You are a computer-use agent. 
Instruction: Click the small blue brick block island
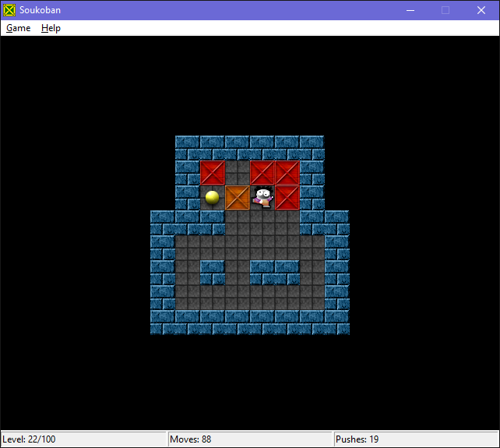click(x=213, y=273)
